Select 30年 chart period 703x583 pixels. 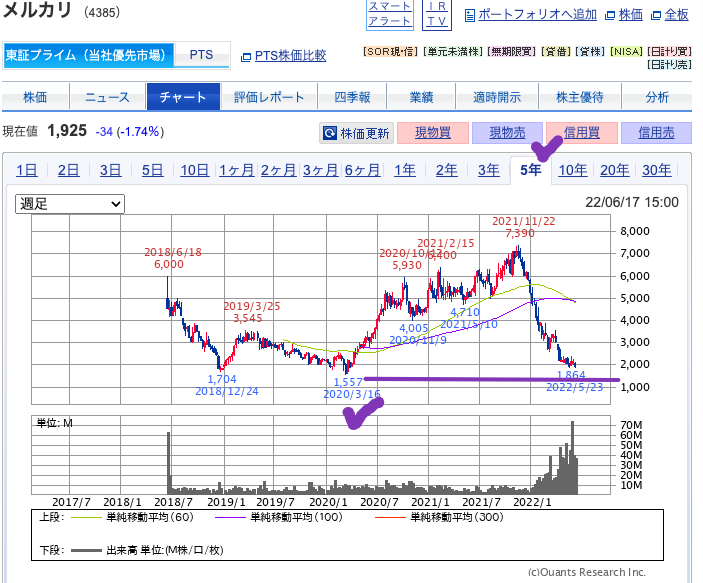click(657, 170)
